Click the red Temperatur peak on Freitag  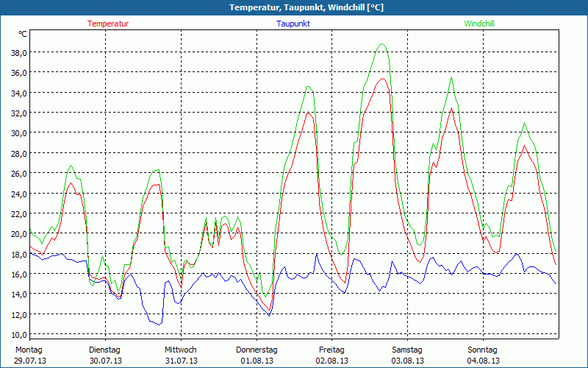click(383, 79)
